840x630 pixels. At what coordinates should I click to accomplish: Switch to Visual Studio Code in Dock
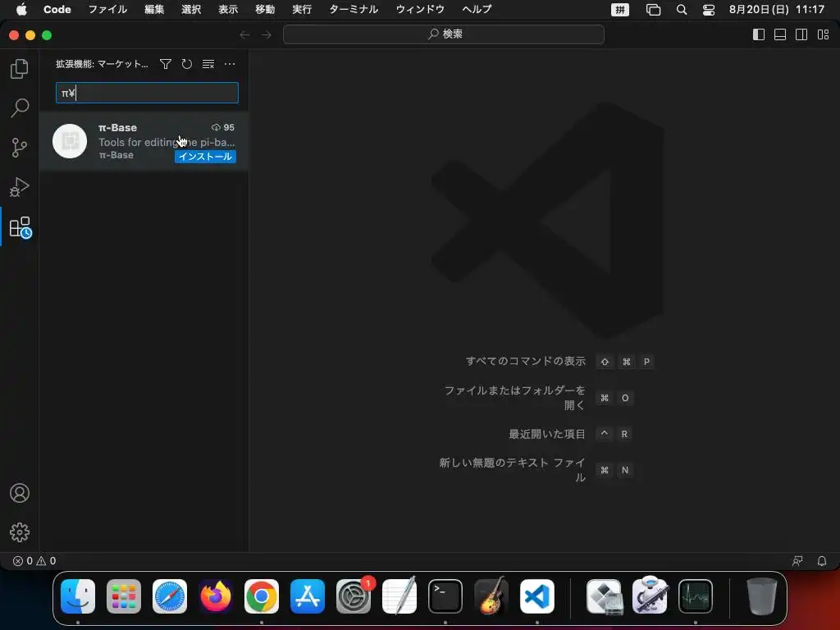pyautogui.click(x=537, y=596)
